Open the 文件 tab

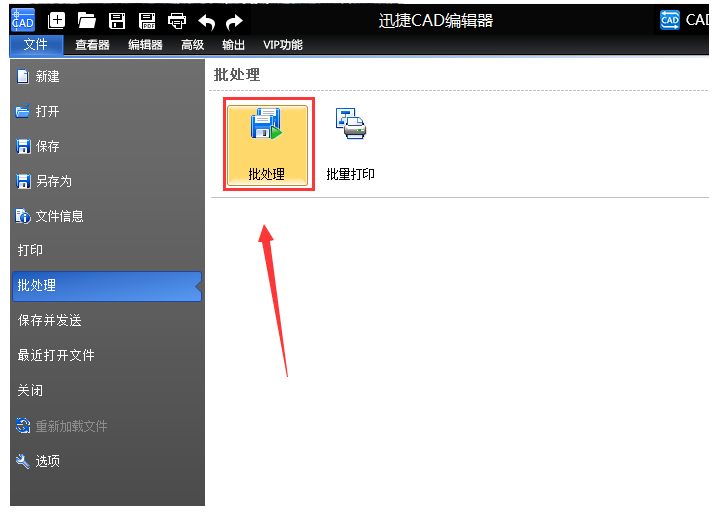(36, 45)
